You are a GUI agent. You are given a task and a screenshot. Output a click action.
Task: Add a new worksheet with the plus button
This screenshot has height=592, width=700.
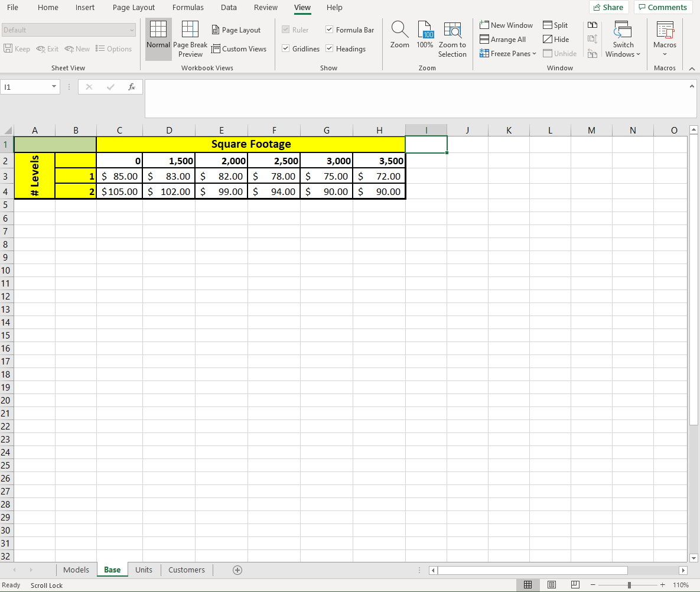(x=237, y=570)
